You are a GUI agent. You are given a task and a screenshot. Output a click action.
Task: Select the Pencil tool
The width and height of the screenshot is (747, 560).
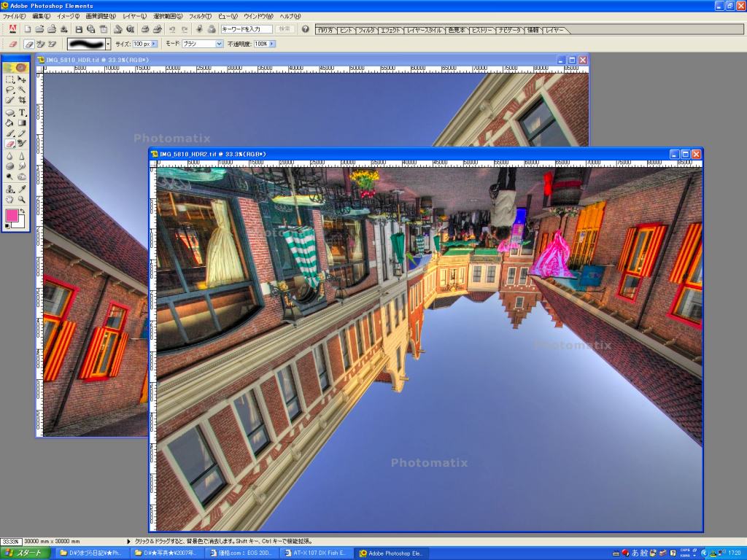[22, 133]
